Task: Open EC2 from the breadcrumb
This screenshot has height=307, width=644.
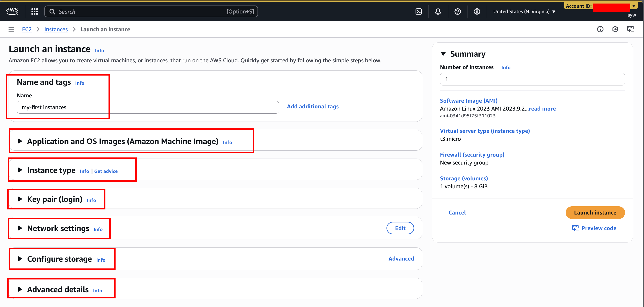Action: (x=27, y=29)
